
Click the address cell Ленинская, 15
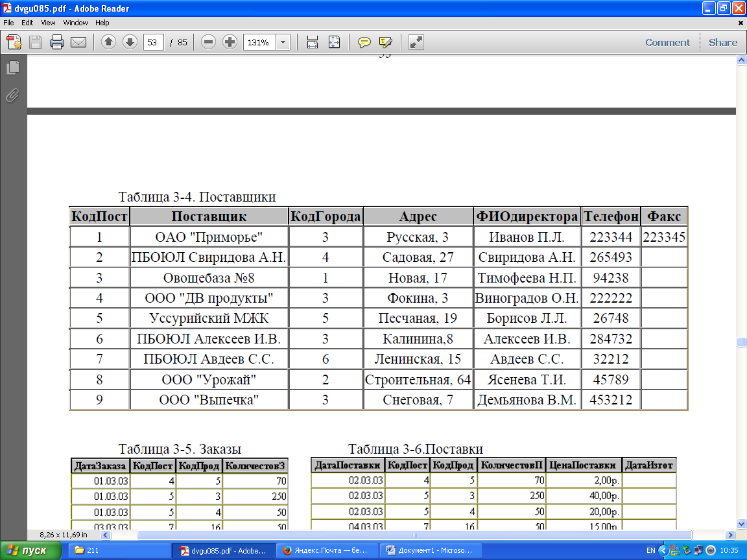pos(418,359)
